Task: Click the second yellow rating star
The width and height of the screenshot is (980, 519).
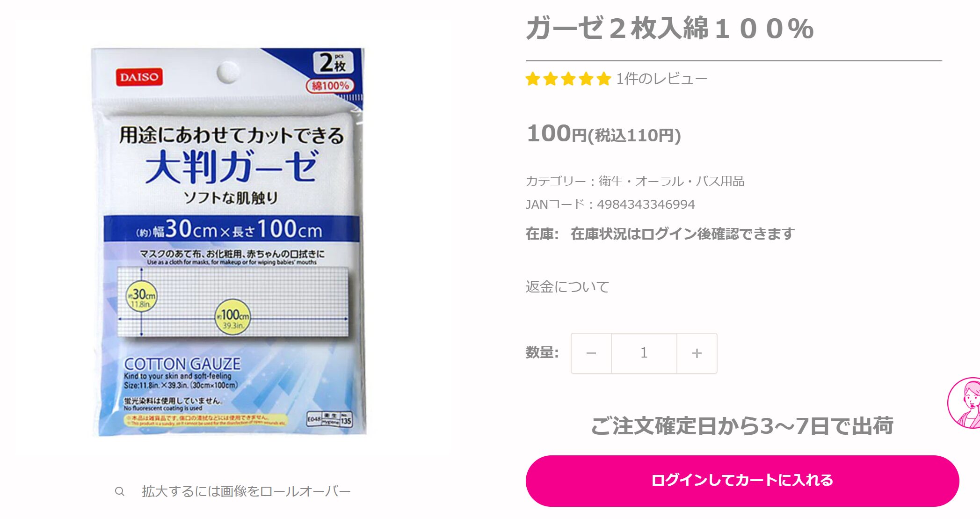Action: click(x=551, y=79)
